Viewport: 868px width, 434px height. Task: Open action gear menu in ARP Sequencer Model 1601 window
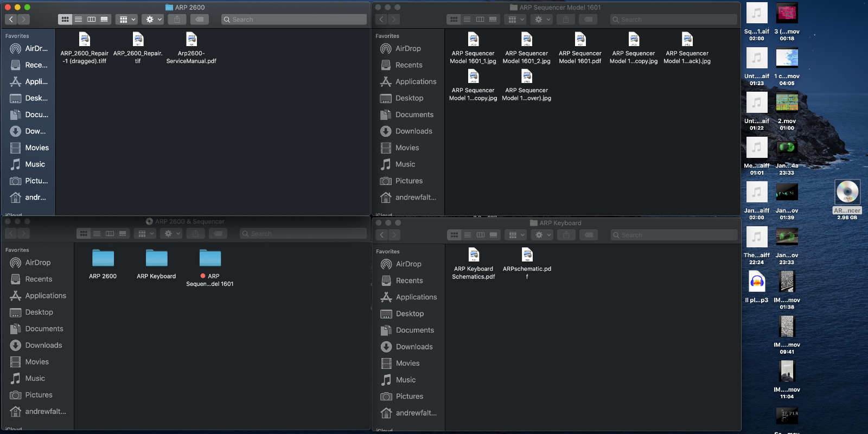(541, 20)
